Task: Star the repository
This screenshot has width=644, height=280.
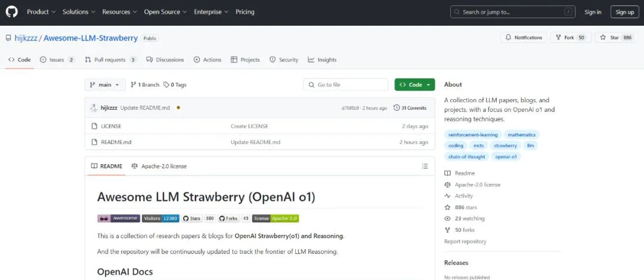Action: tap(617, 38)
